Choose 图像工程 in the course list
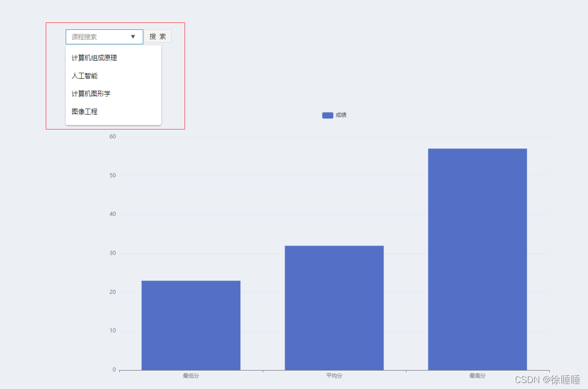This screenshot has width=588, height=389. [x=113, y=112]
